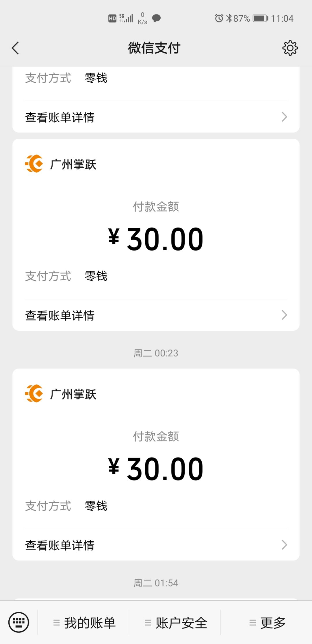312x644 pixels.
Task: Tap the 周二 00:23 timestamp label
Action: (156, 353)
